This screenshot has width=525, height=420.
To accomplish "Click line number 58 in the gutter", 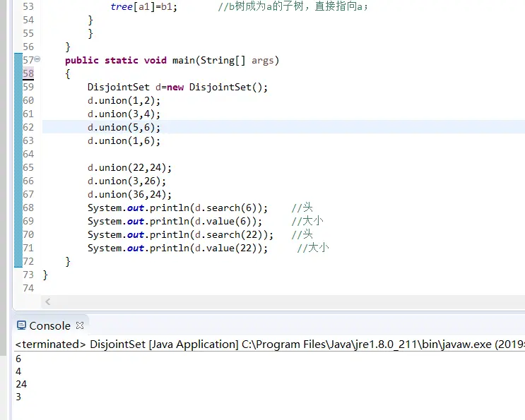I will pos(28,73).
